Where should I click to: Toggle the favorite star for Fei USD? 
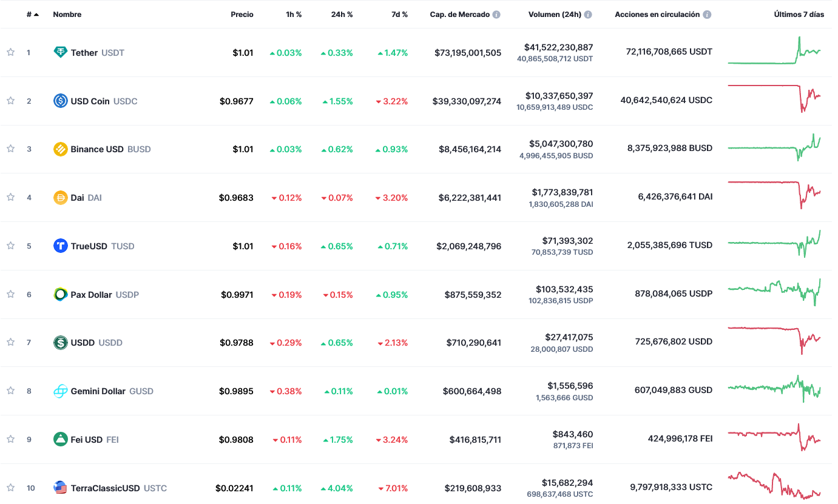tap(10, 439)
